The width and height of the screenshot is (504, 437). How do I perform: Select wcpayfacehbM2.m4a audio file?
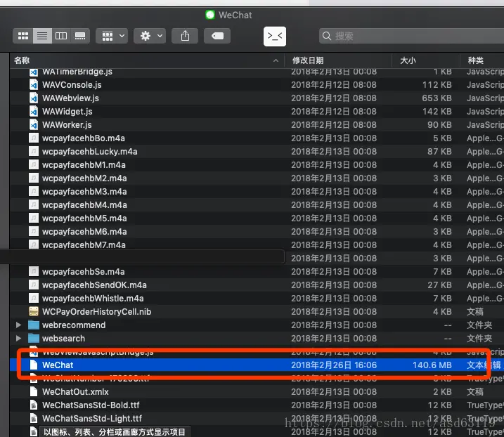pyautogui.click(x=84, y=178)
